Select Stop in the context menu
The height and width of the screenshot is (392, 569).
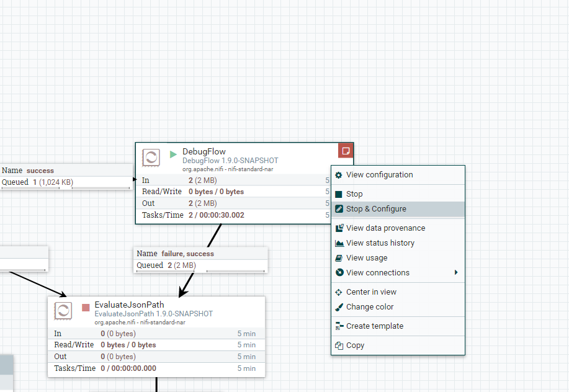[398, 194]
